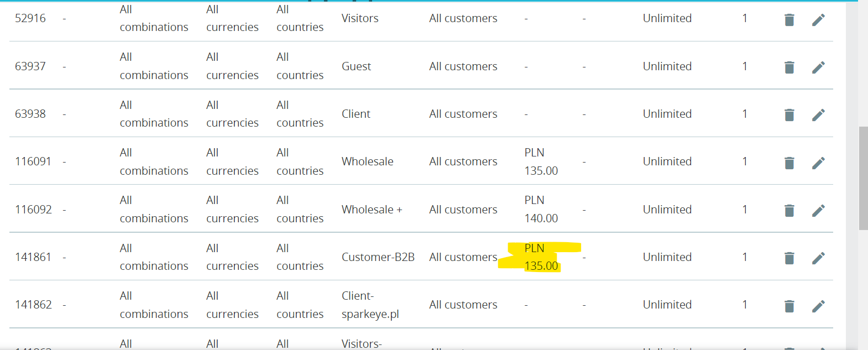The width and height of the screenshot is (868, 350).
Task: Click All currencies in row 141862
Action: click(232, 305)
